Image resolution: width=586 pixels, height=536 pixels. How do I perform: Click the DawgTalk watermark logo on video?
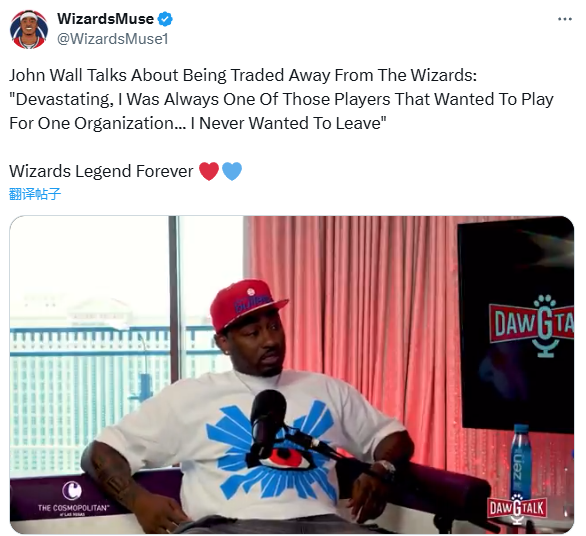517,508
